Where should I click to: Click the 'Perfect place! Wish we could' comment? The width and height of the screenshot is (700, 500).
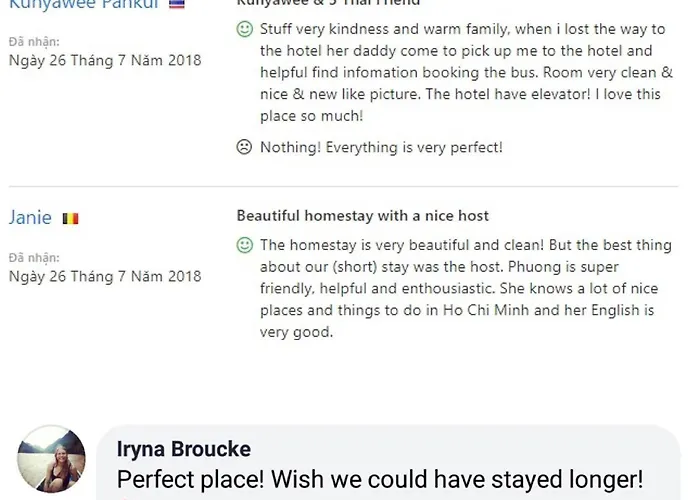[380, 479]
